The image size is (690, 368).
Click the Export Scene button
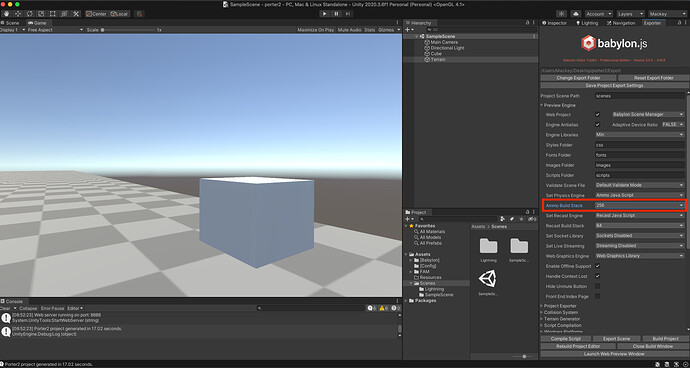[616, 339]
